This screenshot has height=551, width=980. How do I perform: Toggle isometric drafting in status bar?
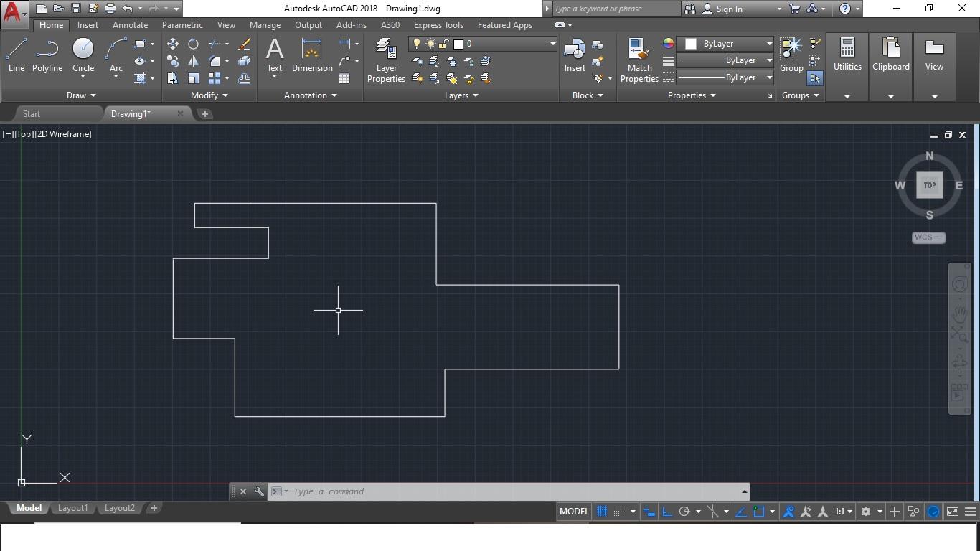coord(712,512)
